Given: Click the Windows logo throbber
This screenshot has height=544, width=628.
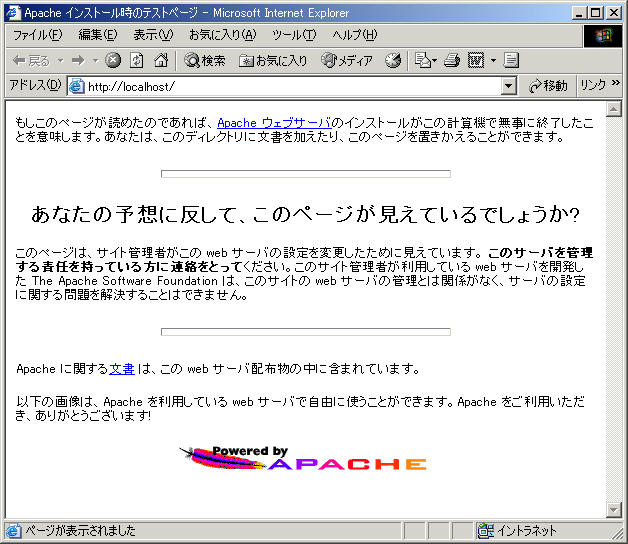Looking at the screenshot, I should (x=603, y=36).
